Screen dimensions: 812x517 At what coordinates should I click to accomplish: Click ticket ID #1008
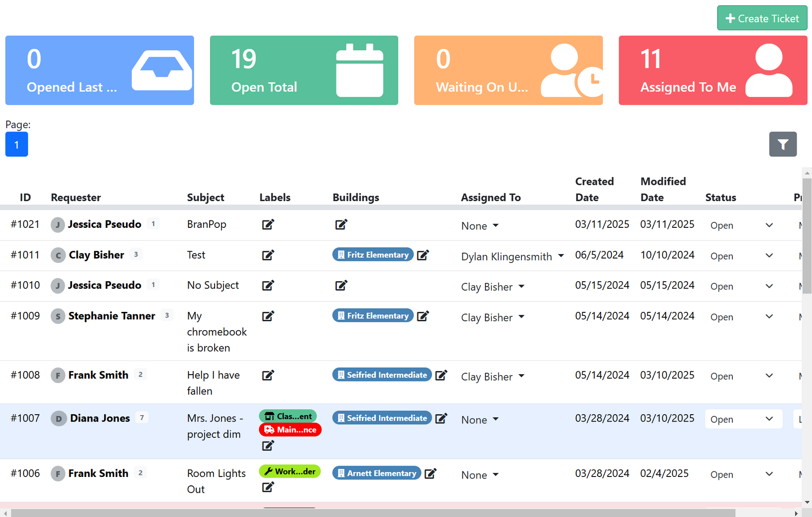click(x=25, y=375)
